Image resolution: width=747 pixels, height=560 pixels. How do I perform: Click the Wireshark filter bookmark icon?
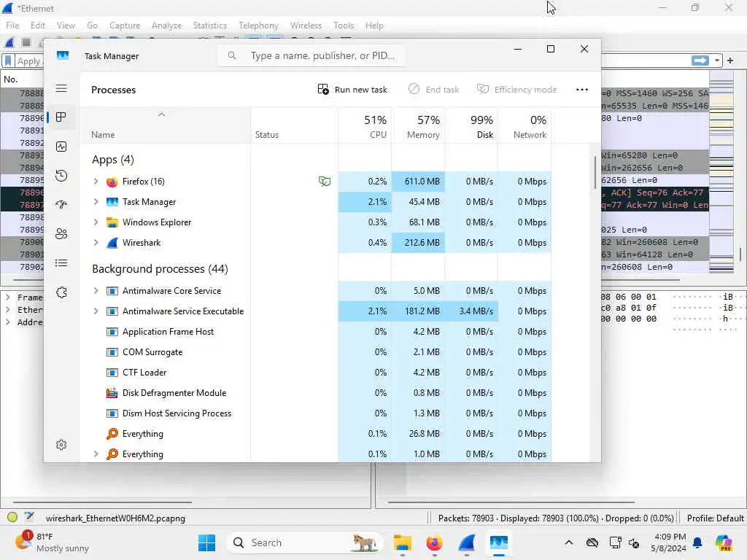pos(8,61)
